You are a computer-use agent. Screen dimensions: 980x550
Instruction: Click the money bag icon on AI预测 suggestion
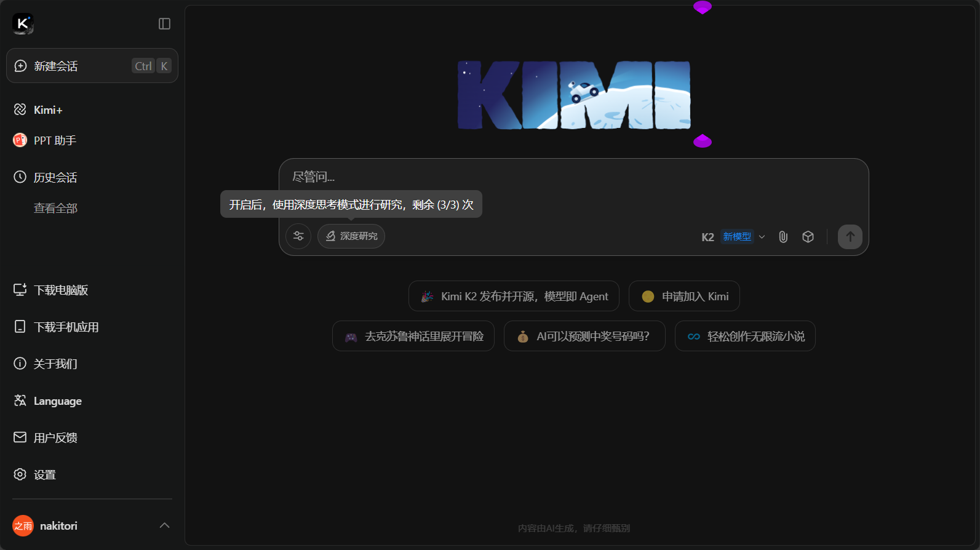(x=523, y=337)
